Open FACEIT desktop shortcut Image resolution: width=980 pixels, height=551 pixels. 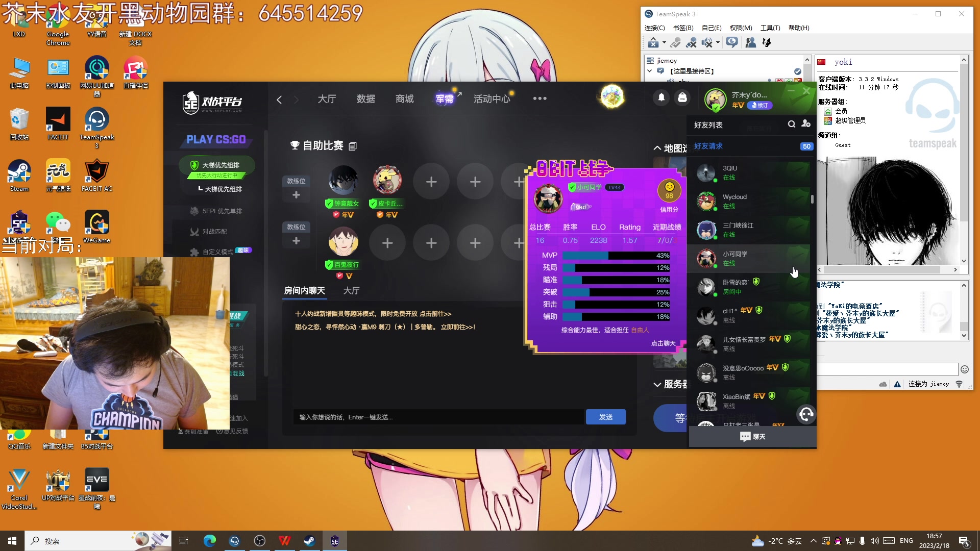[x=58, y=124]
